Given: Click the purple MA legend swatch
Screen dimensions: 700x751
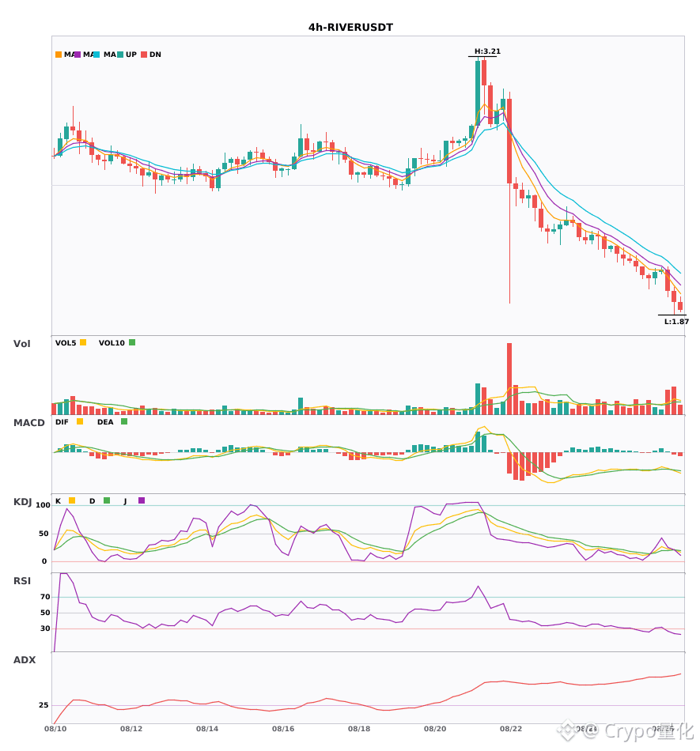Looking at the screenshot, I should (x=78, y=55).
